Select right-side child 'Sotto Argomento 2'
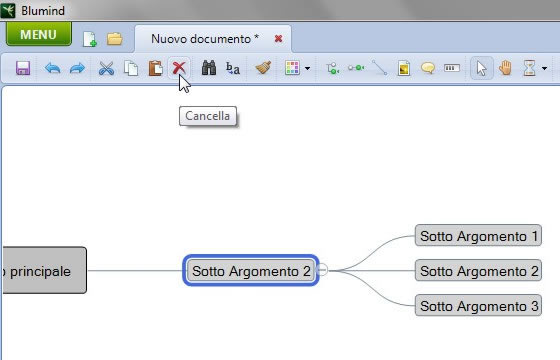This screenshot has height=360, width=560. click(478, 270)
